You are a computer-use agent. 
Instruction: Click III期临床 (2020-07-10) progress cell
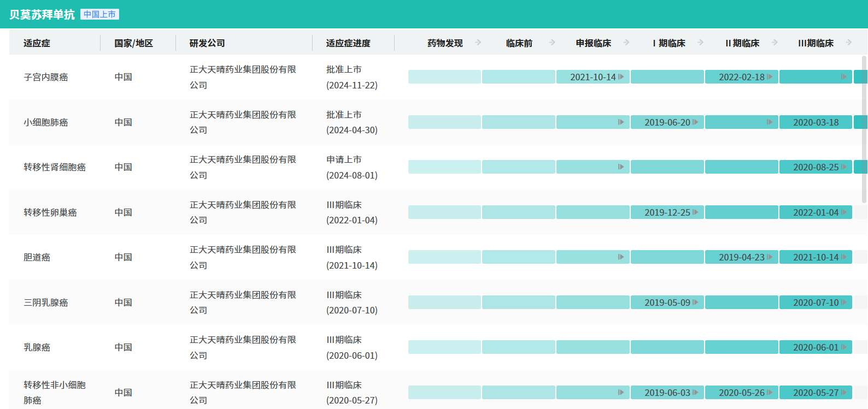[x=352, y=303]
